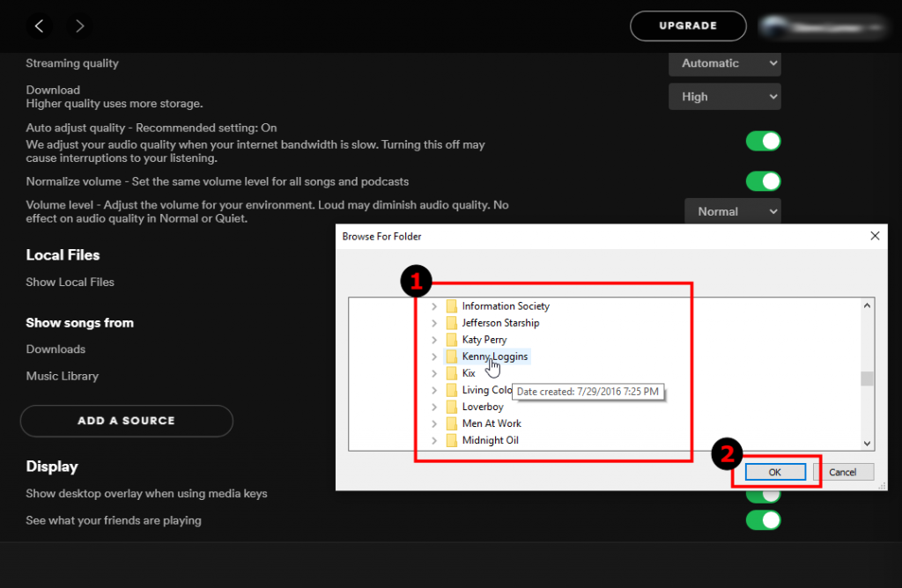The height and width of the screenshot is (588, 902).
Task: Change the Download quality dropdown
Action: [x=724, y=96]
